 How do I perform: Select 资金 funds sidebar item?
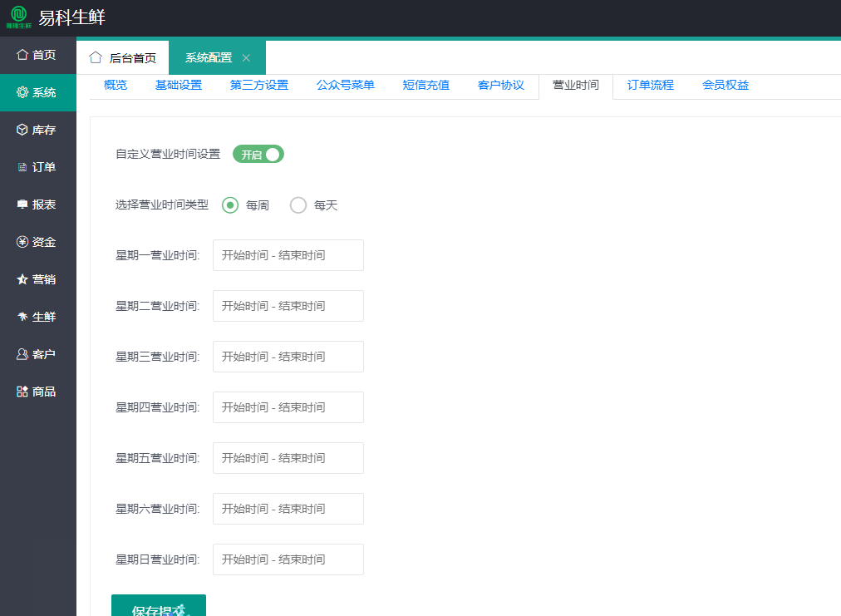point(37,242)
